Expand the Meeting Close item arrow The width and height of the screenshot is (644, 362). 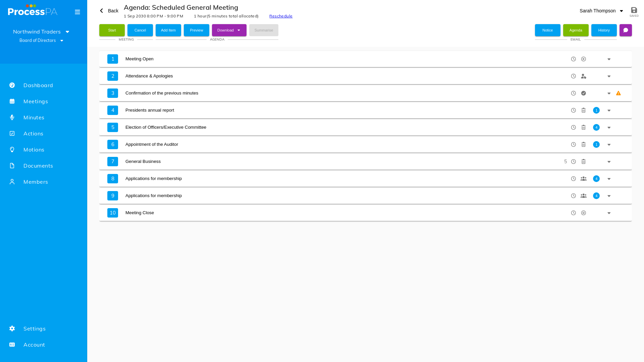609,213
